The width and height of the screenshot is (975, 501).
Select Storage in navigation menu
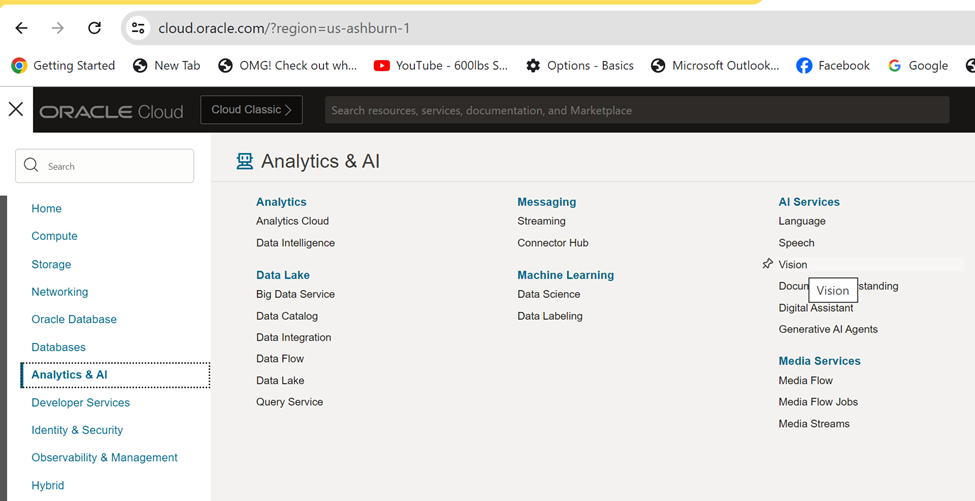[x=51, y=264]
